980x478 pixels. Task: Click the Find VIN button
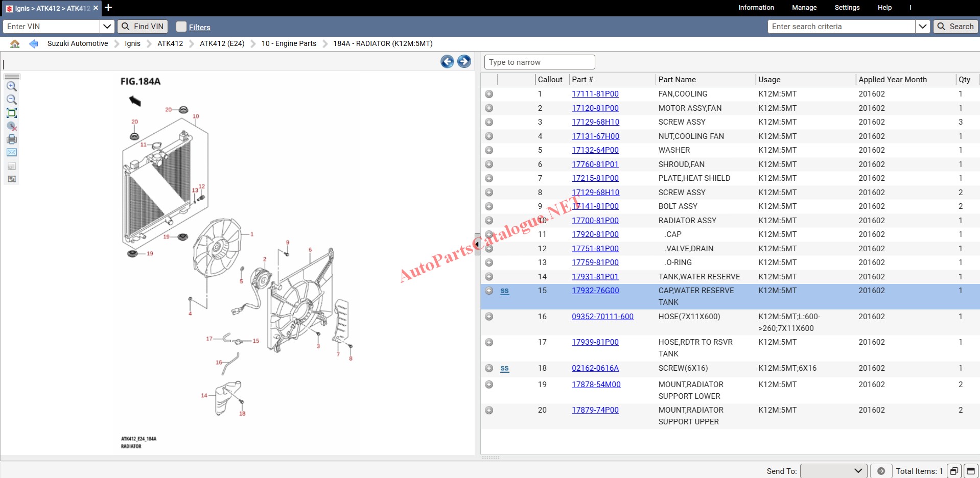coord(143,27)
